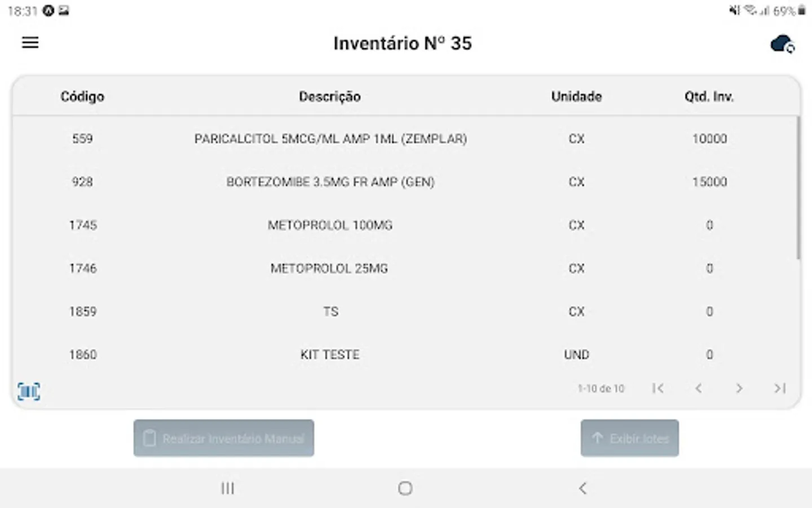This screenshot has width=812, height=508.
Task: Click Exibir lotes button
Action: tap(629, 438)
